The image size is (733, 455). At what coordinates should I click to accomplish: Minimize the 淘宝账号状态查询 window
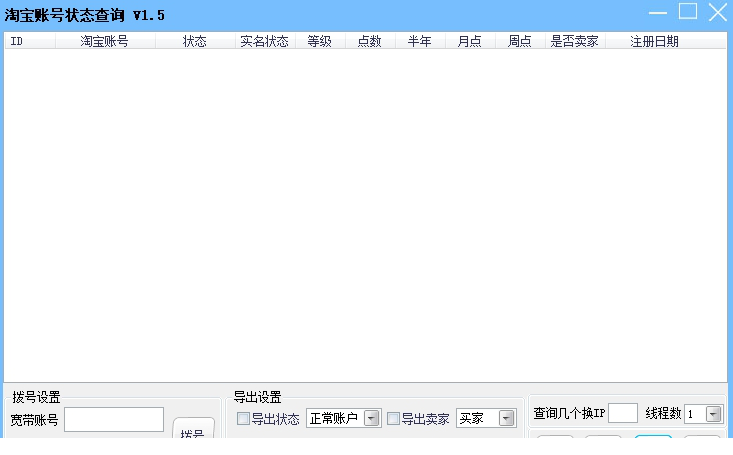click(x=658, y=13)
